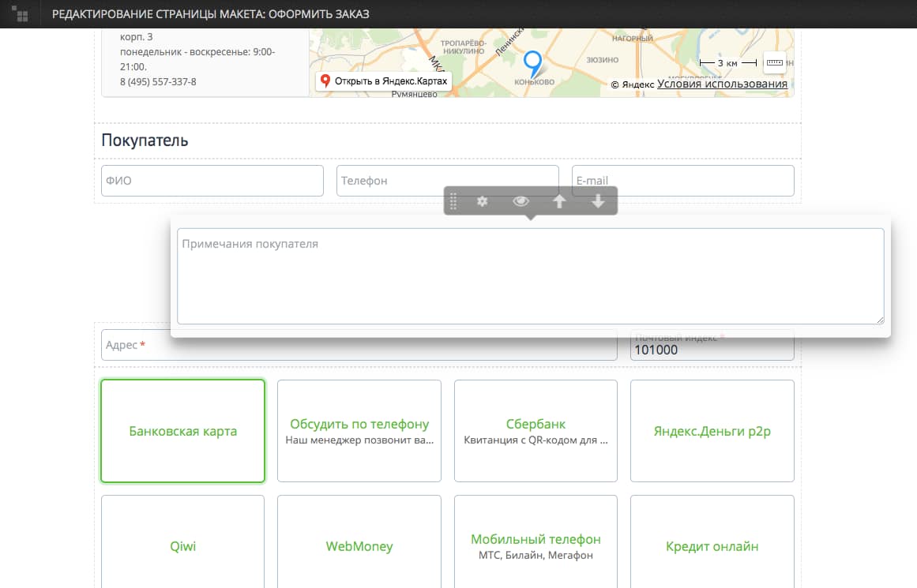This screenshot has width=917, height=588.
Task: Open the block settings gear icon
Action: pos(483,202)
